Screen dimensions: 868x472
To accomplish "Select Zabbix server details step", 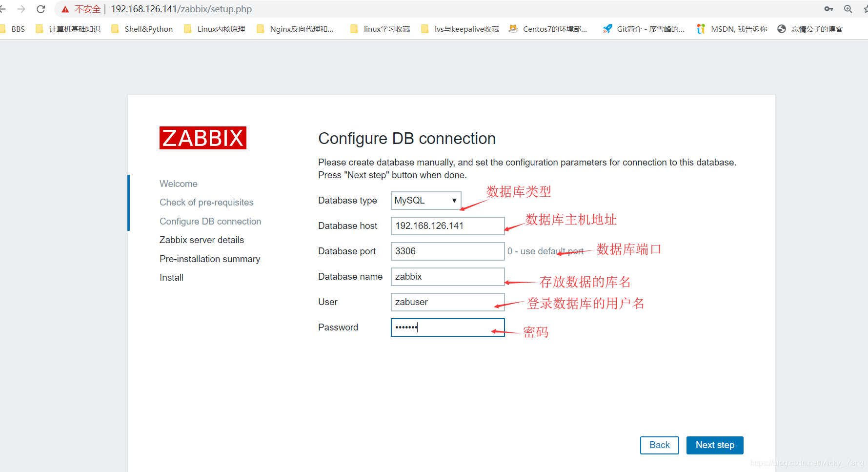I will pyautogui.click(x=202, y=240).
